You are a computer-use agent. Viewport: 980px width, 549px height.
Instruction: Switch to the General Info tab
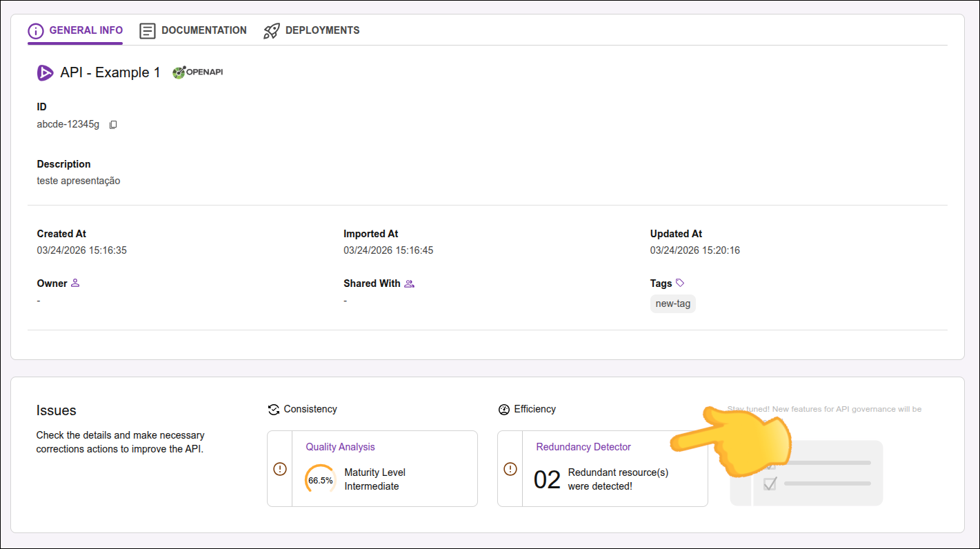coord(75,31)
